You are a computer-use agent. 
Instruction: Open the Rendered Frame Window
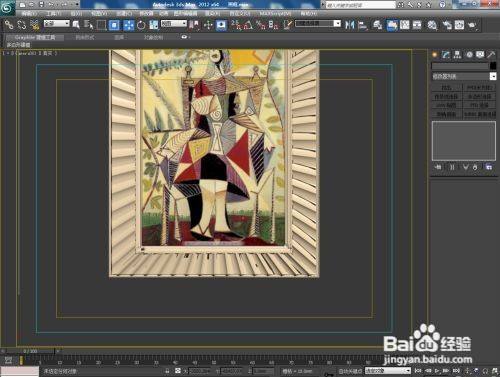pyautogui.click(x=459, y=25)
